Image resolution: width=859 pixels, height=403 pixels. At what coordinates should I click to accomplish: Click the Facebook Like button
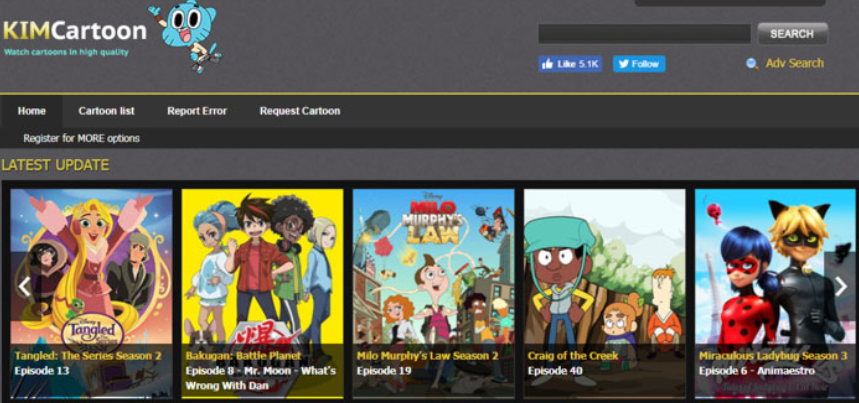coord(570,64)
